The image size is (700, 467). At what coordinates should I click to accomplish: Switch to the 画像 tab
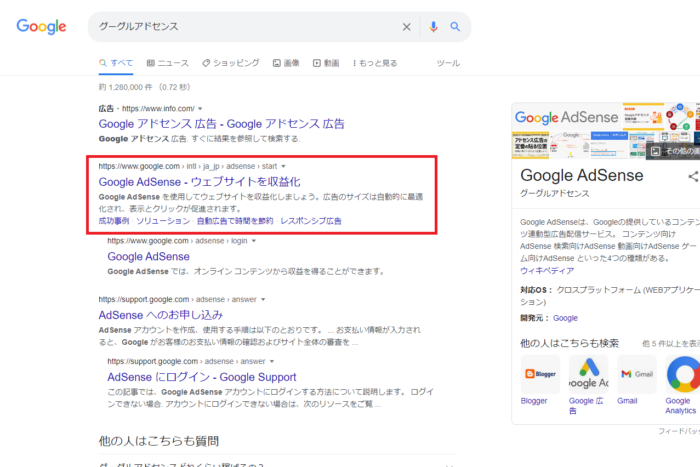click(x=286, y=63)
